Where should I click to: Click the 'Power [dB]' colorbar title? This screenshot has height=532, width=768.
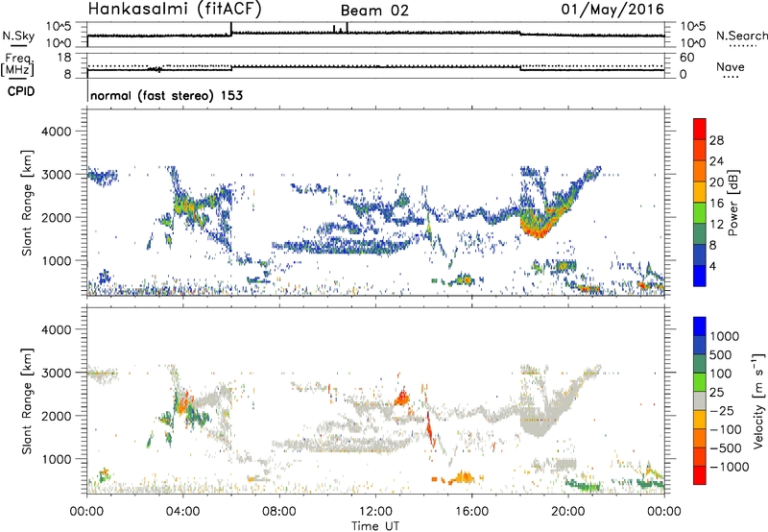732,203
